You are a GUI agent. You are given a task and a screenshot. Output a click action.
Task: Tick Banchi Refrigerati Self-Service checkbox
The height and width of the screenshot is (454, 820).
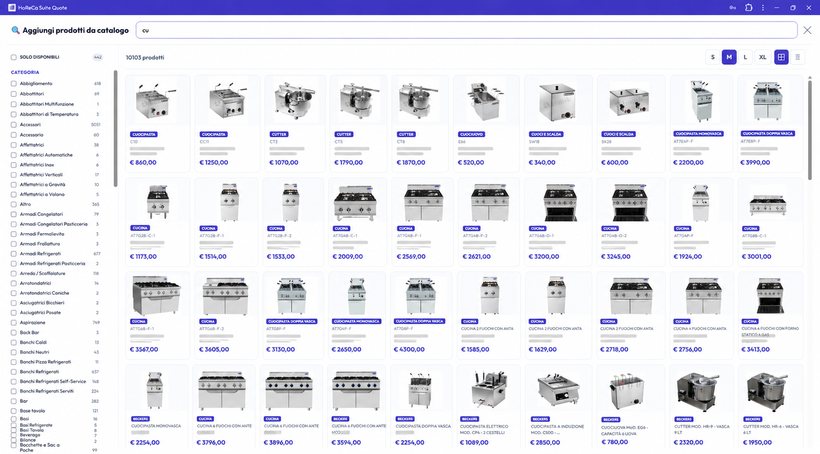pos(14,381)
